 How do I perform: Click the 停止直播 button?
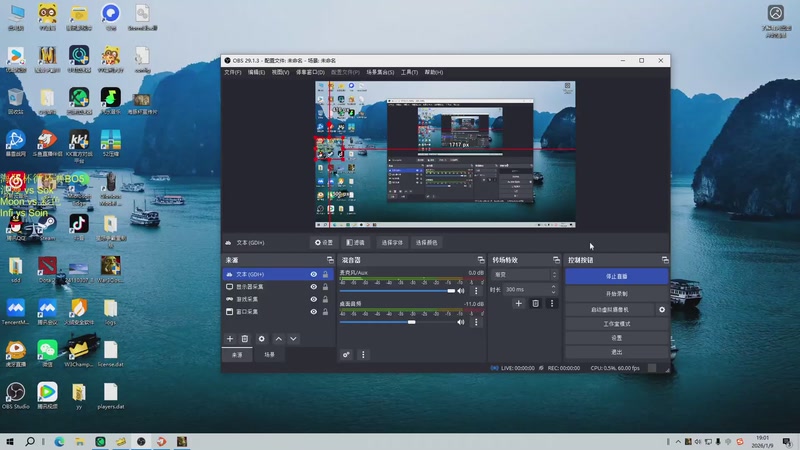click(x=616, y=276)
